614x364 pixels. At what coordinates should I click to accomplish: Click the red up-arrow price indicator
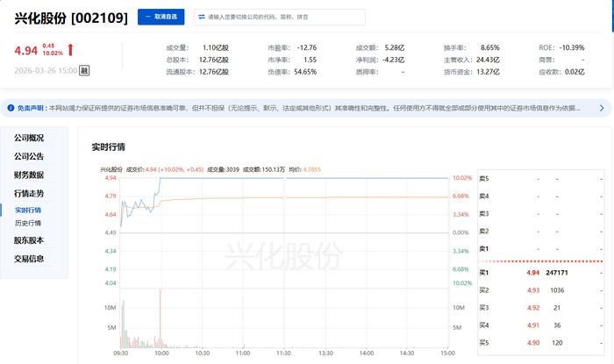[x=70, y=50]
